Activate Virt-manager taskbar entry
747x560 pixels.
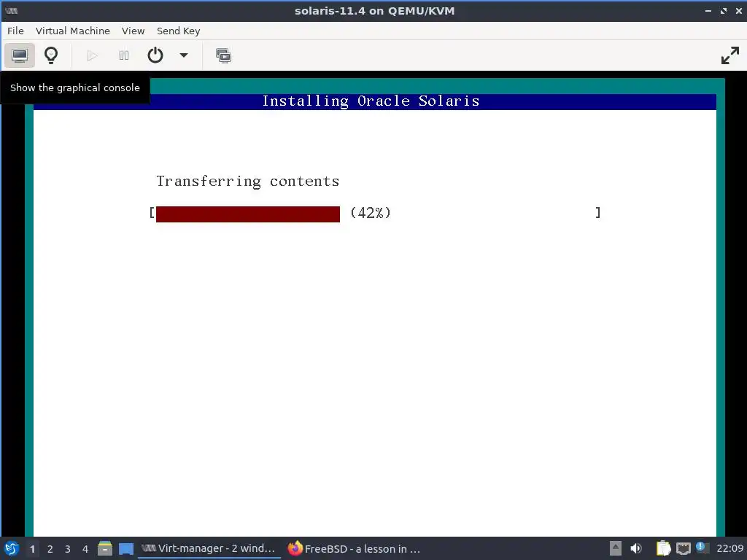209,548
